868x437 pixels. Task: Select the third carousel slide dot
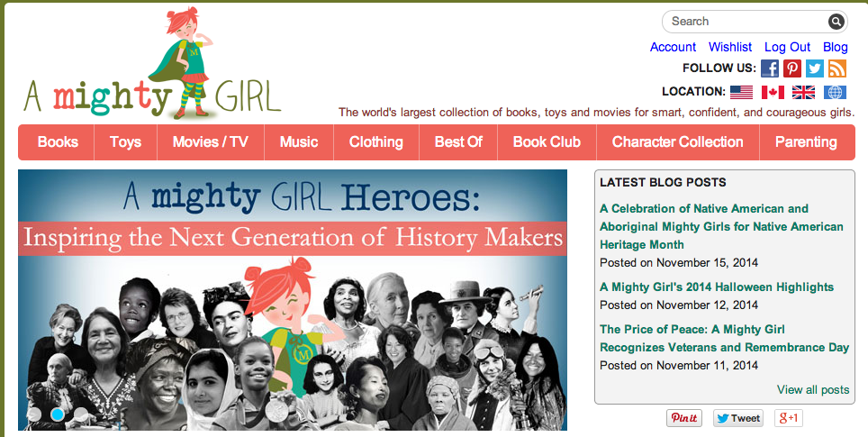pyautogui.click(x=80, y=414)
